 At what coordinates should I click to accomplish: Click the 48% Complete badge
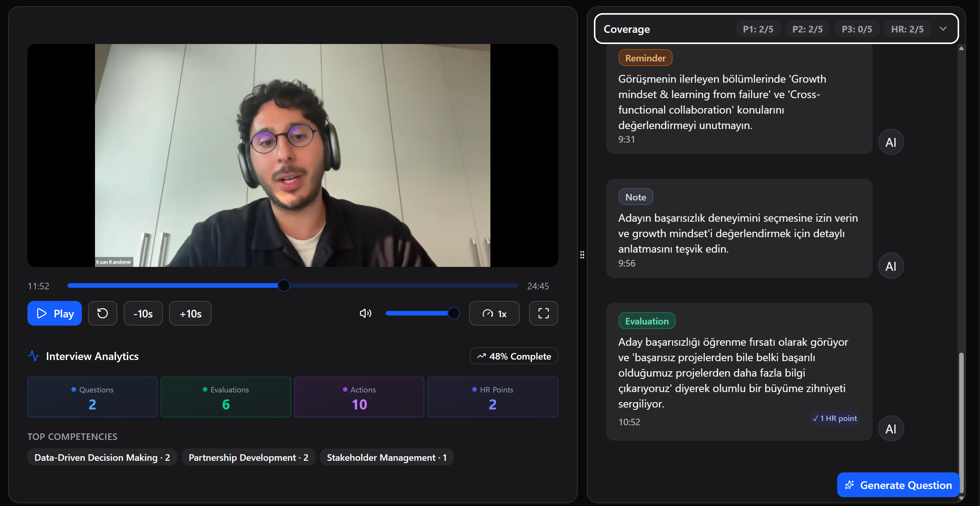(514, 356)
